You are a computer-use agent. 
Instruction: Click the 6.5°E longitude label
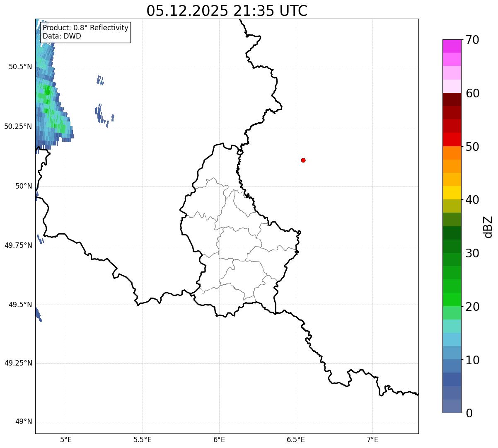296,440
